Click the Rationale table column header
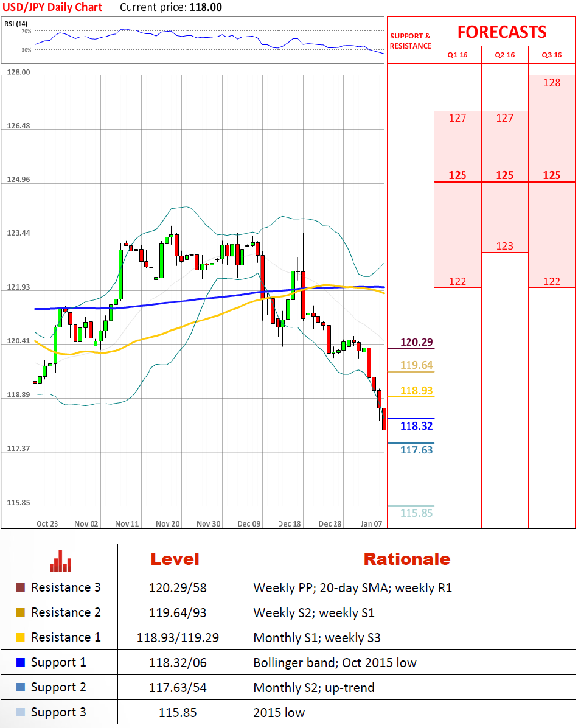The height and width of the screenshot is (728, 581). [407, 559]
